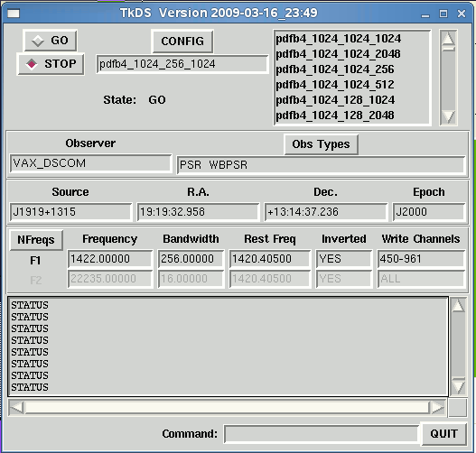Select pdfb4_1024_1024_512 in config list
476x453 pixels.
click(335, 85)
